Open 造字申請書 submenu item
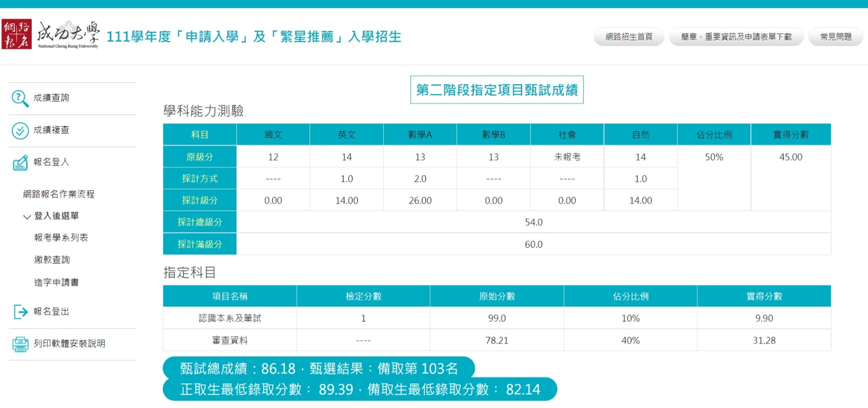This screenshot has height=408, width=868. click(56, 282)
